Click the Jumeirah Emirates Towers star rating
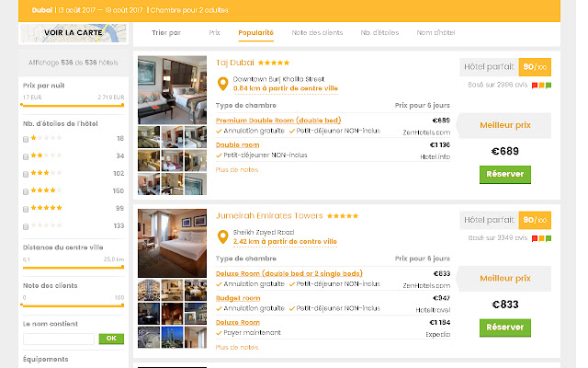The image size is (588, 368). click(343, 216)
